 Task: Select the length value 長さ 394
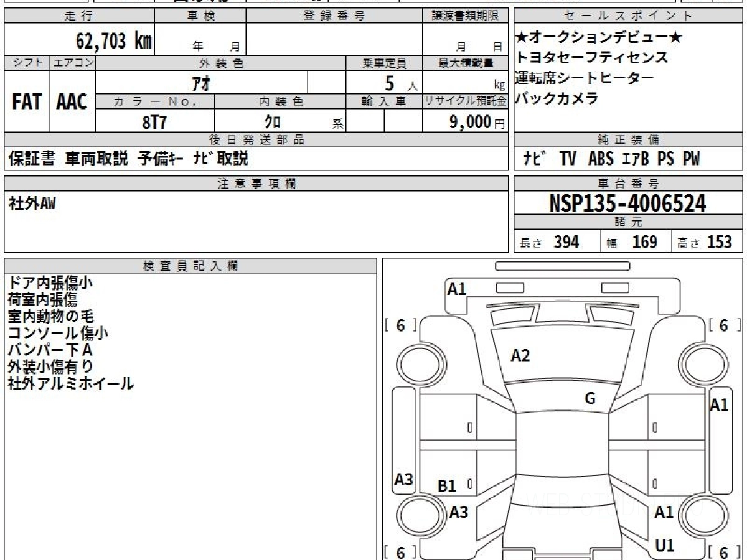tap(550, 242)
